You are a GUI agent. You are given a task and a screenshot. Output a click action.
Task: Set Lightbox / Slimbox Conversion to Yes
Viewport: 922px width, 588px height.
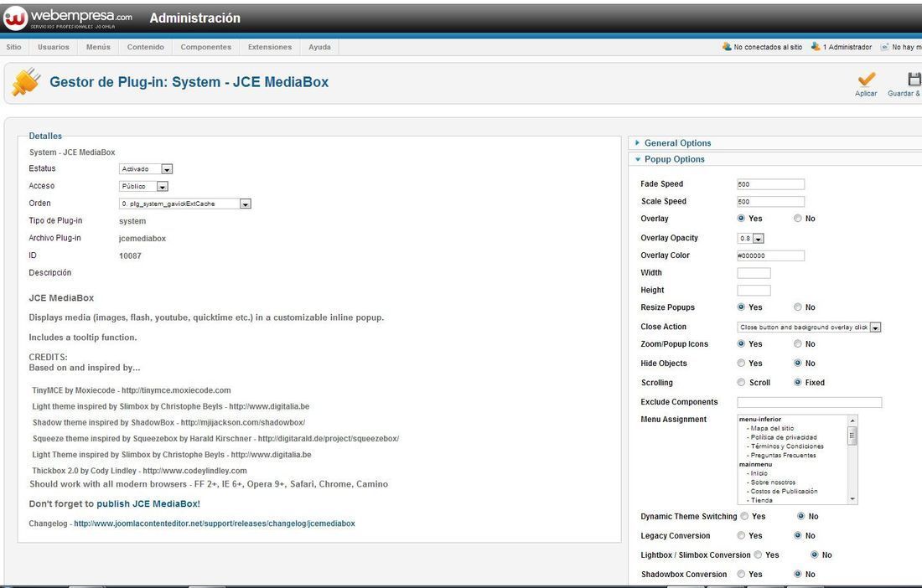(x=758, y=554)
